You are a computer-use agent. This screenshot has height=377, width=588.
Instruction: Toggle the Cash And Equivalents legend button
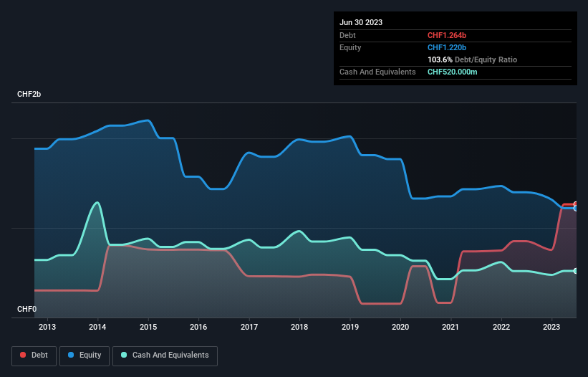tap(165, 355)
